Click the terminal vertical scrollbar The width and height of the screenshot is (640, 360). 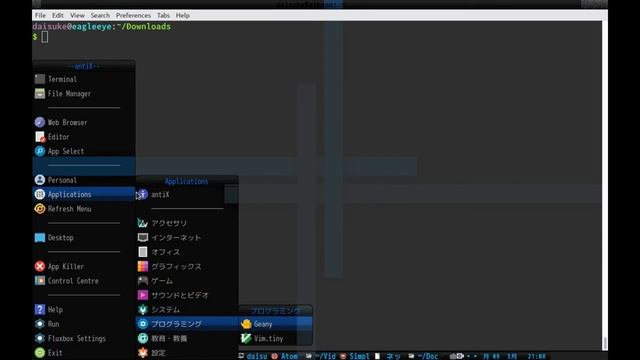click(x=605, y=186)
